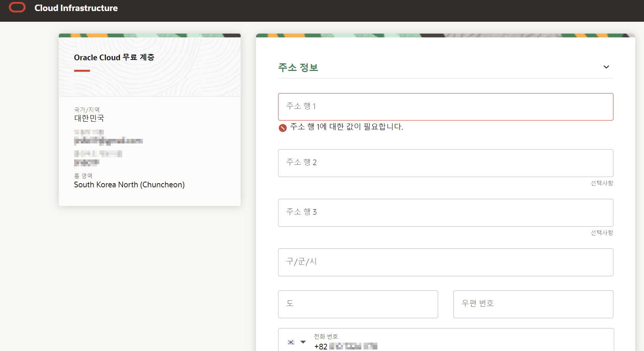Image resolution: width=644 pixels, height=351 pixels.
Task: Click the 홈 영역 label
Action: (x=83, y=176)
